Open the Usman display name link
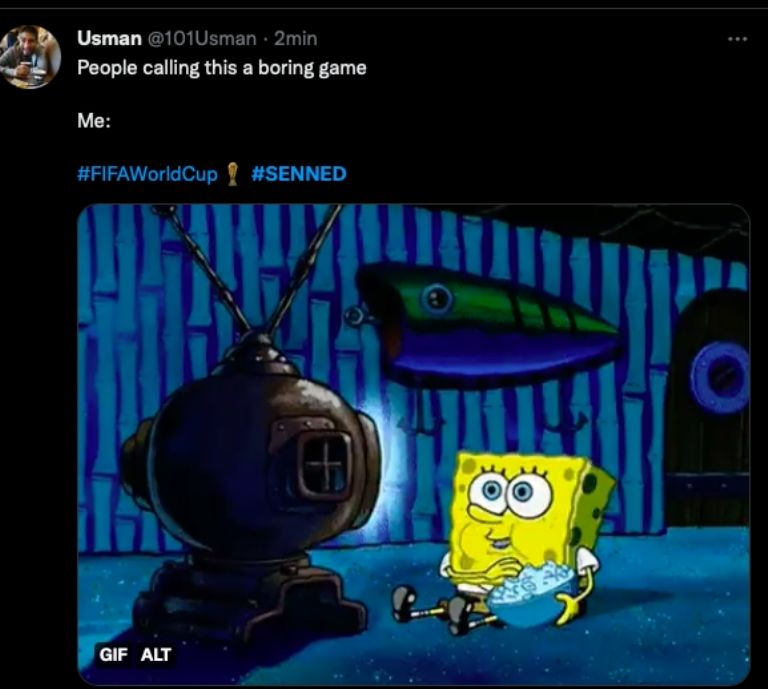Screen dimensions: 768x689 (109, 38)
